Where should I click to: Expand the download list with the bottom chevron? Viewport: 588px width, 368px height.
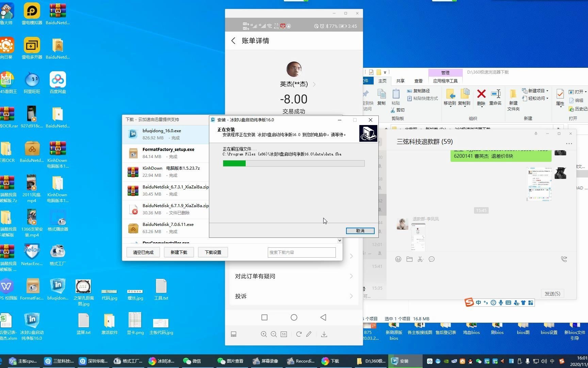(339, 241)
